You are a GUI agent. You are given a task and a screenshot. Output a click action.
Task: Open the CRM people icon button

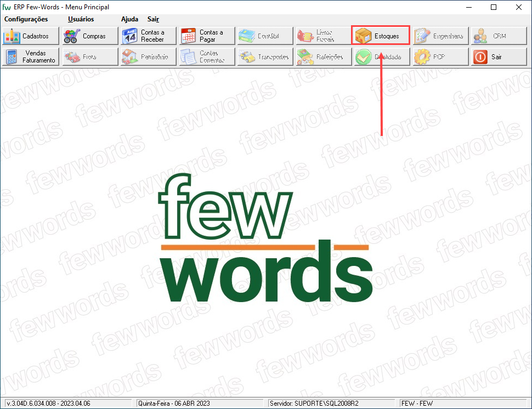(x=499, y=36)
